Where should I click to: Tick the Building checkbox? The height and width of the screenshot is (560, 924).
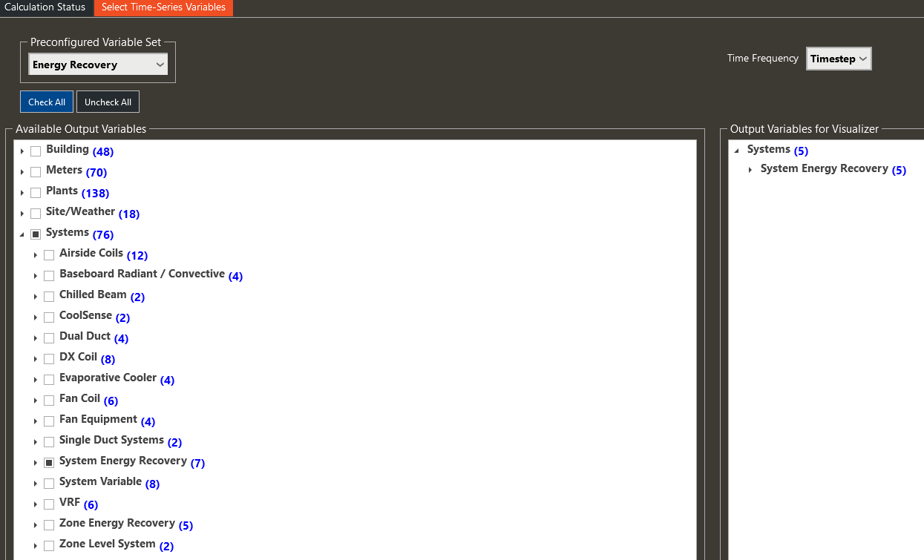36,151
